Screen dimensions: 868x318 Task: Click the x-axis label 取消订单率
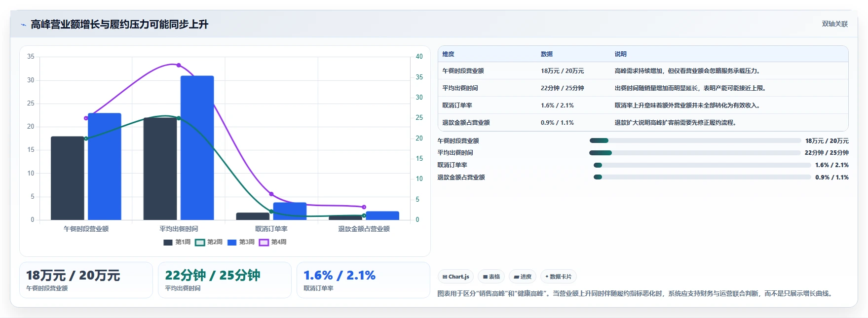click(271, 229)
